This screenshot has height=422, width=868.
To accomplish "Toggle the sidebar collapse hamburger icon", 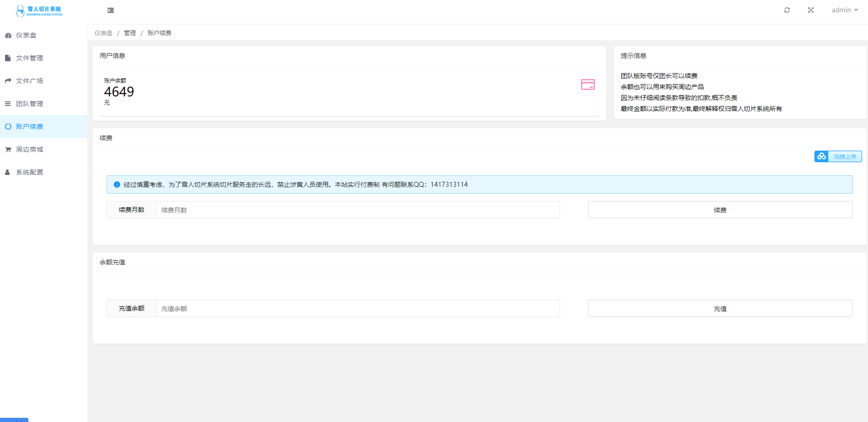I will point(111,10).
